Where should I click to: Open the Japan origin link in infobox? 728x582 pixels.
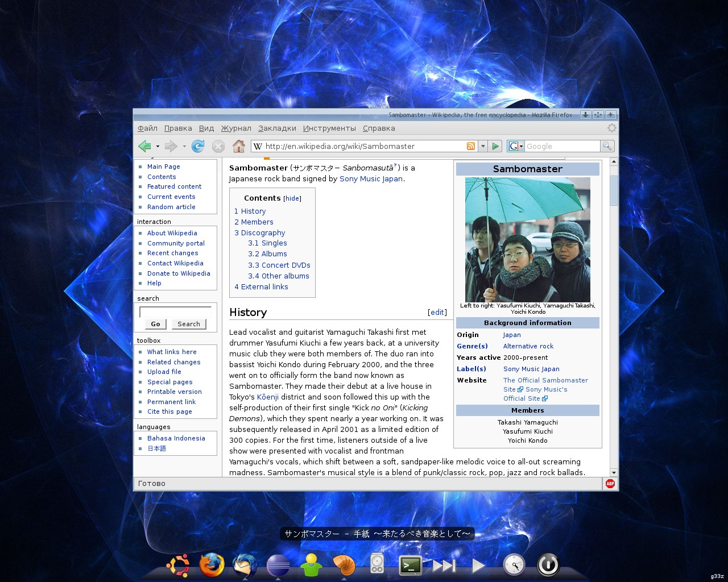[512, 335]
